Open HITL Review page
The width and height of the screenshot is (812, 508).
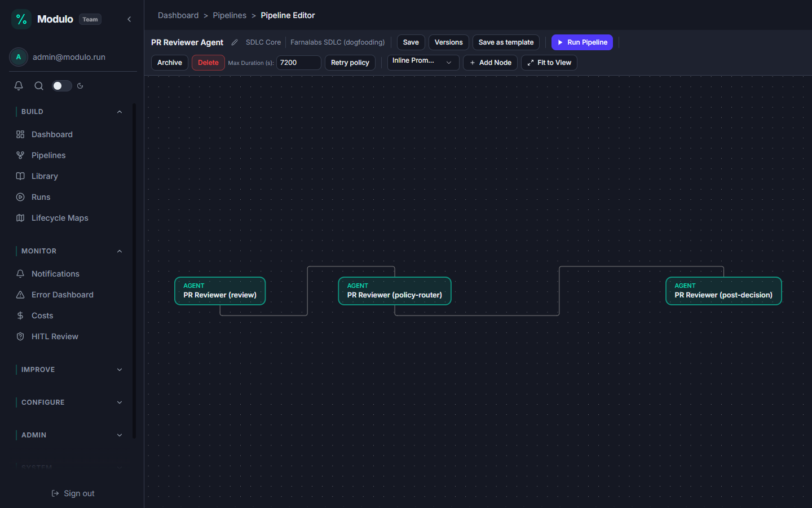point(70,336)
